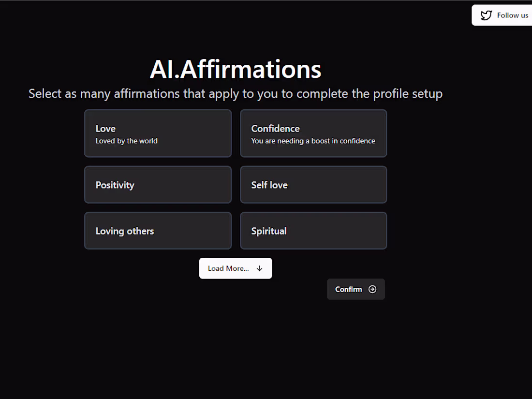532x399 pixels.
Task: Select the Loving others card
Action: point(158,231)
